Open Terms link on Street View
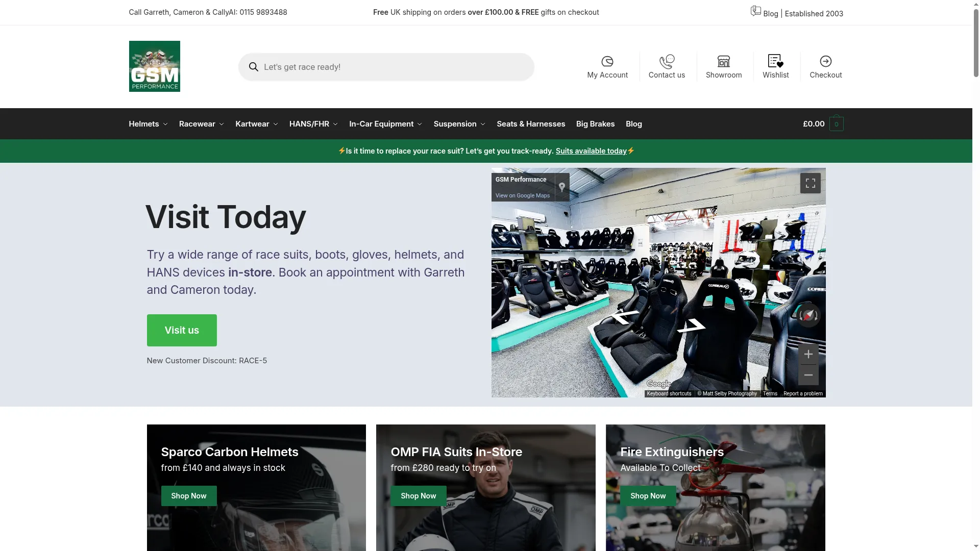This screenshot has width=980, height=551. pyautogui.click(x=770, y=394)
